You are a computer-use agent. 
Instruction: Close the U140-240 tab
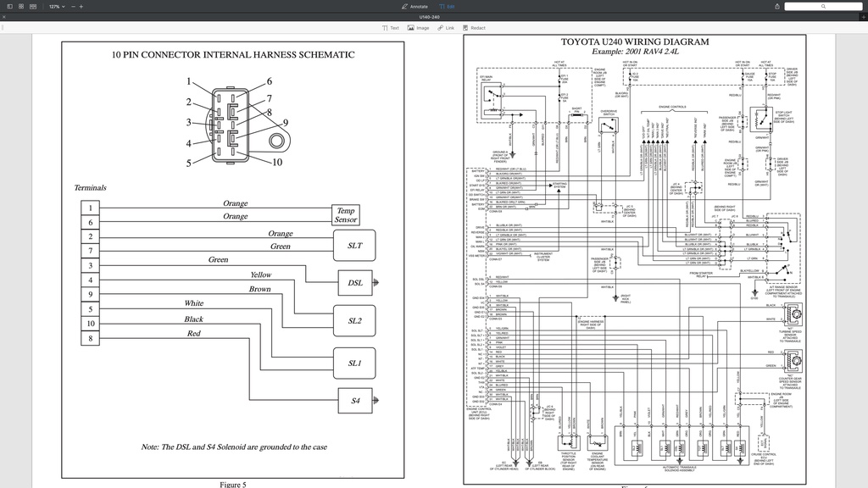point(3,16)
